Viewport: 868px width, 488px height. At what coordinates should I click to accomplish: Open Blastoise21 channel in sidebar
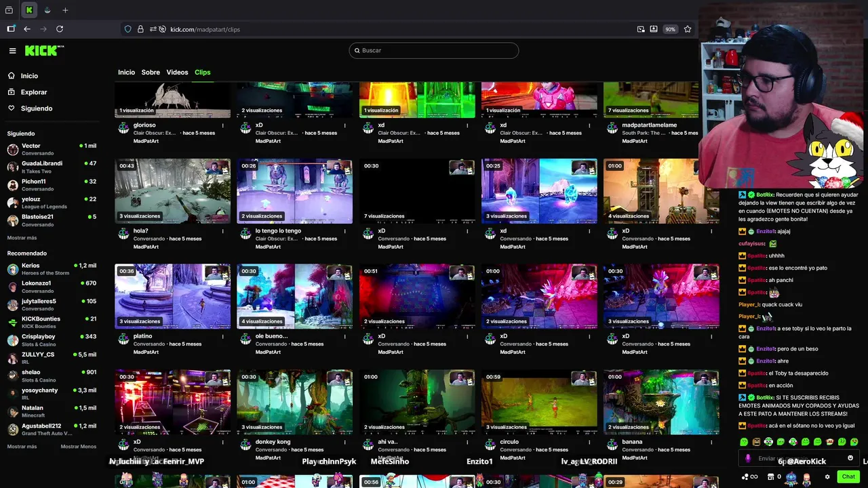(x=52, y=220)
